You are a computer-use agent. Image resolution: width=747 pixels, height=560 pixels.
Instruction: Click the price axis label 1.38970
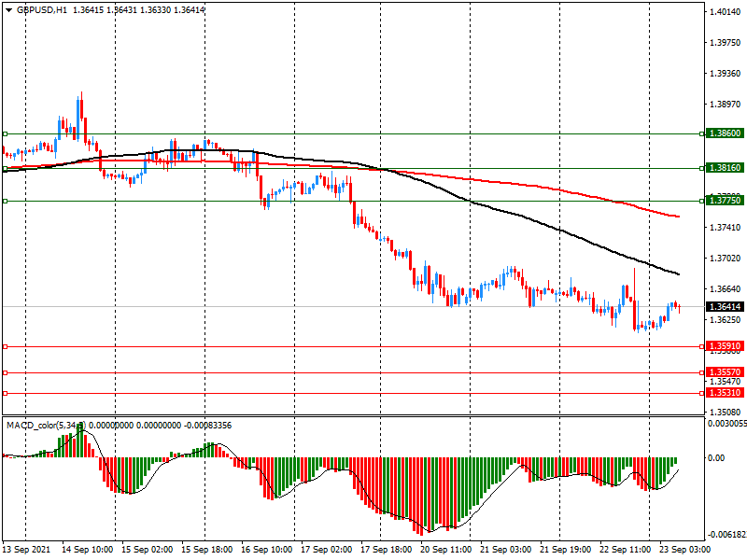726,105
